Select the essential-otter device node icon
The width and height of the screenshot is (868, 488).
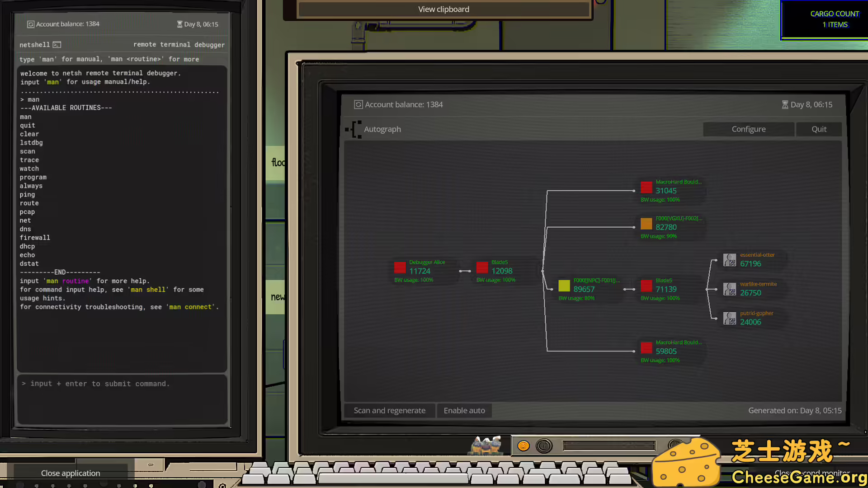(729, 260)
